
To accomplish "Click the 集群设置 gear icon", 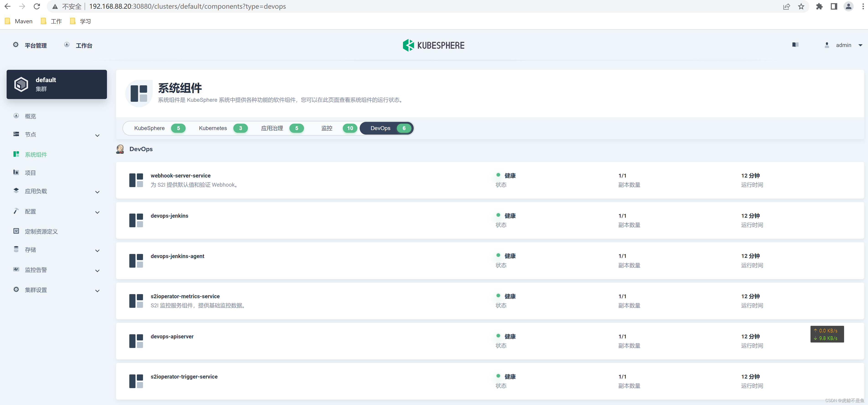I will click(16, 289).
